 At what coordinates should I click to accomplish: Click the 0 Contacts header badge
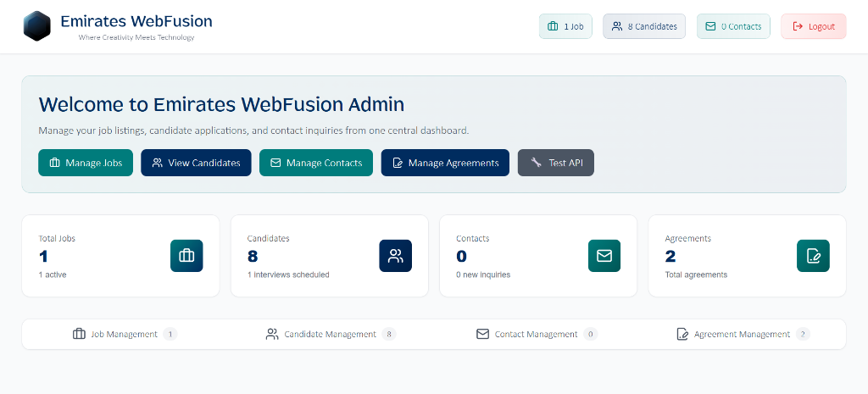pyautogui.click(x=733, y=26)
